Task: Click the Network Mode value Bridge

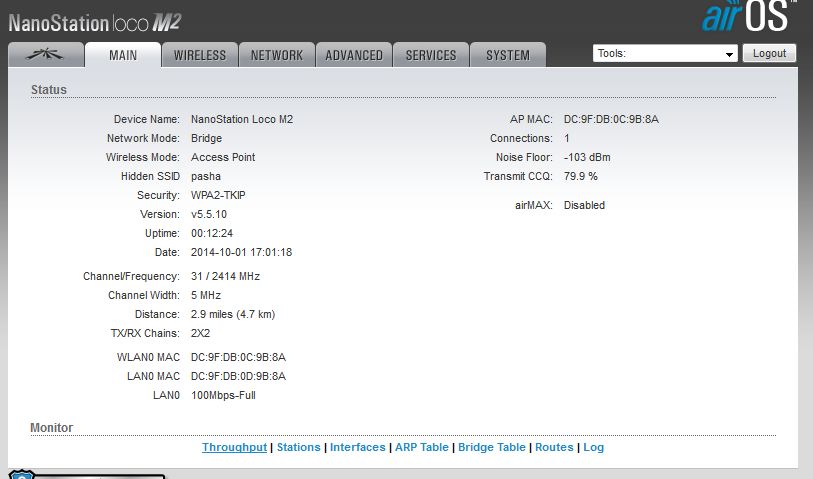Action: click(206, 138)
